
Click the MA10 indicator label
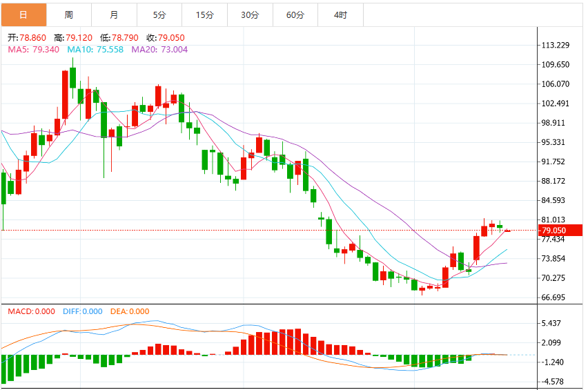point(95,50)
